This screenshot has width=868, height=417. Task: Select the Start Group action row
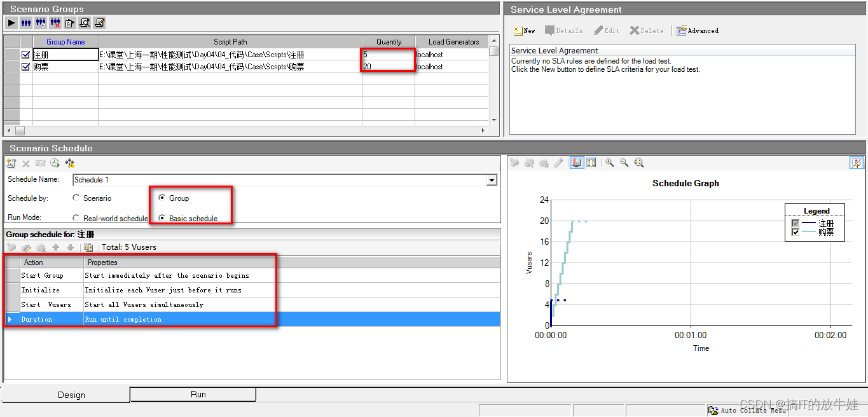[252, 275]
